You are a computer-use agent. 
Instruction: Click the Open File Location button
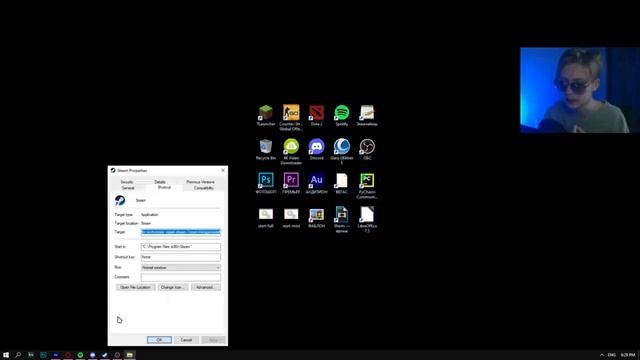[135, 287]
